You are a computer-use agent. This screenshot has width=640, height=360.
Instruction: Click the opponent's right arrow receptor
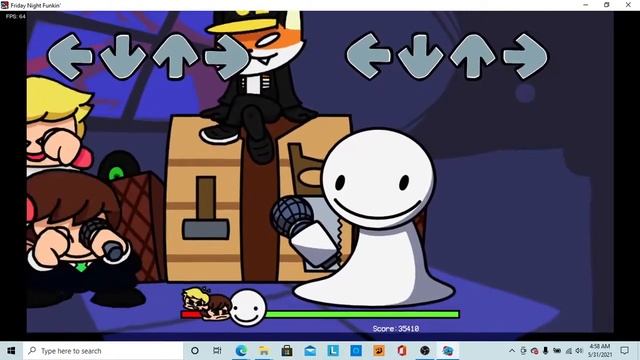(x=227, y=56)
